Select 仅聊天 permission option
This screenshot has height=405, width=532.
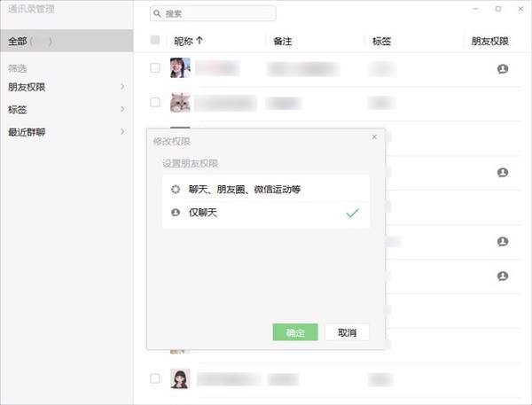(266, 213)
